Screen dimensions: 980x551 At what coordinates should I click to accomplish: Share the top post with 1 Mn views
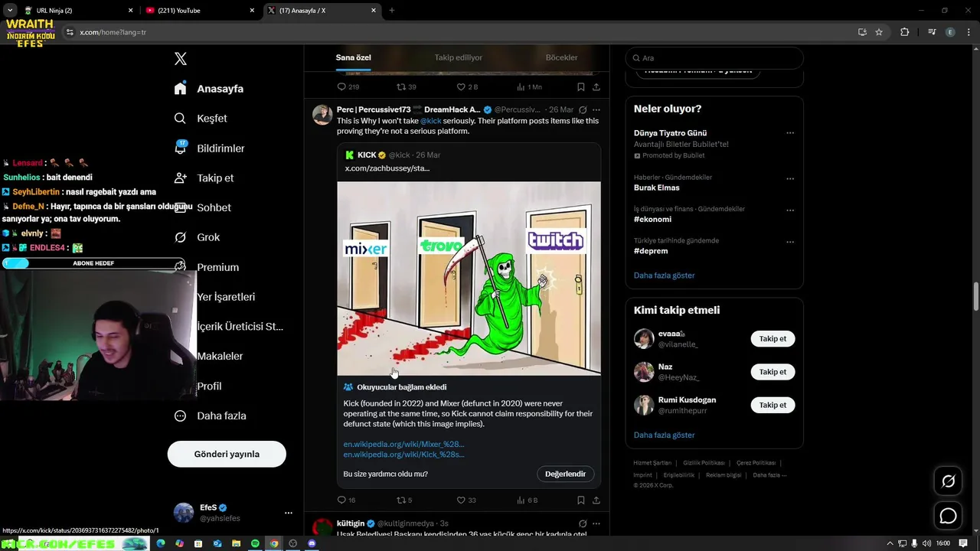click(x=596, y=86)
